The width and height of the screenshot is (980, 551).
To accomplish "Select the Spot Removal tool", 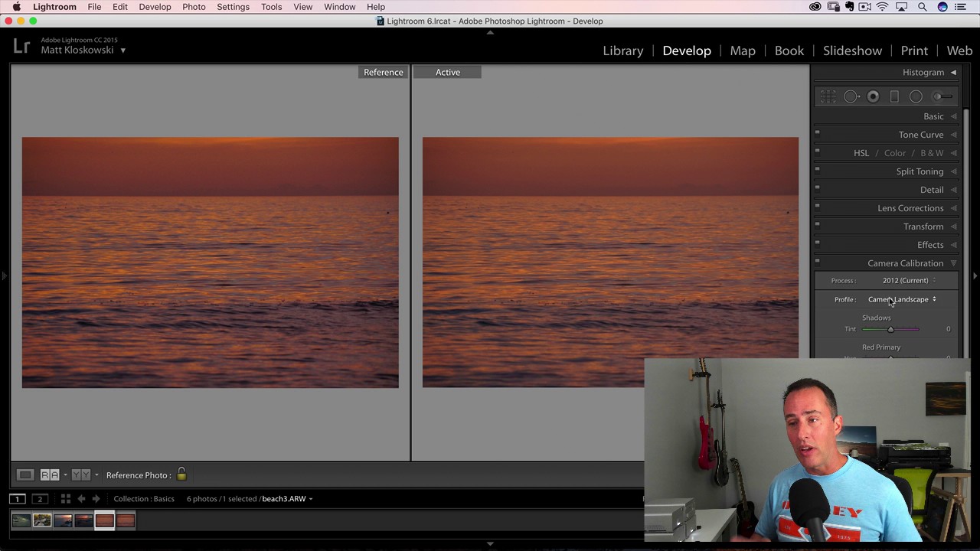I will [x=851, y=96].
